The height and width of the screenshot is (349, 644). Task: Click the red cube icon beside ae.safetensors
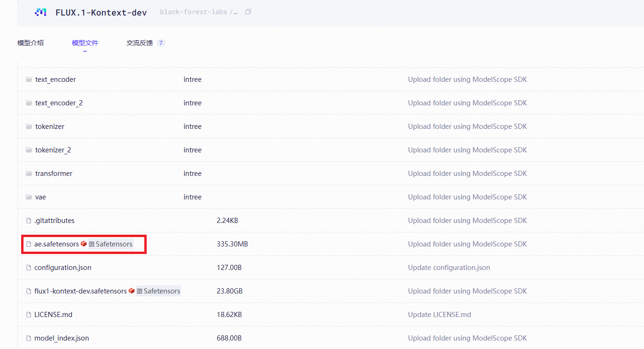tap(84, 244)
